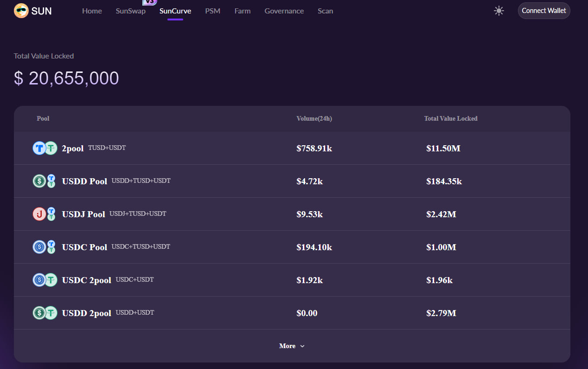
Task: Open the Home nav item
Action: 92,11
